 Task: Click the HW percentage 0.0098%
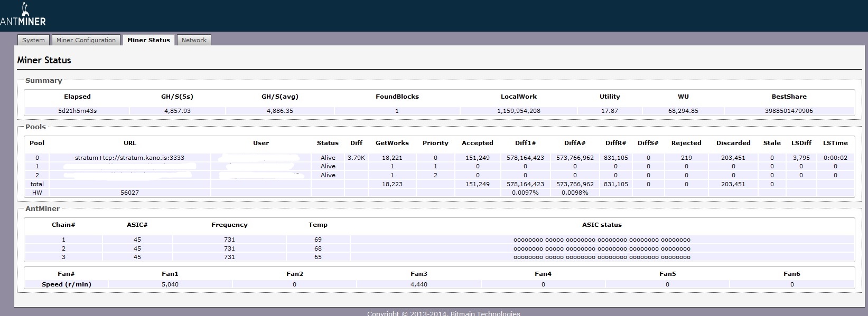(575, 193)
